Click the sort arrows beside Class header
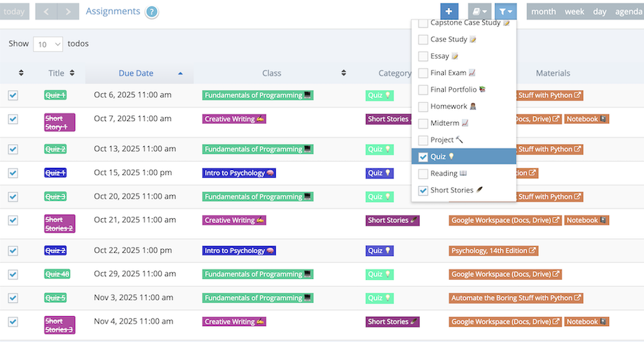Viewport: 644px width, 342px height. coord(343,73)
